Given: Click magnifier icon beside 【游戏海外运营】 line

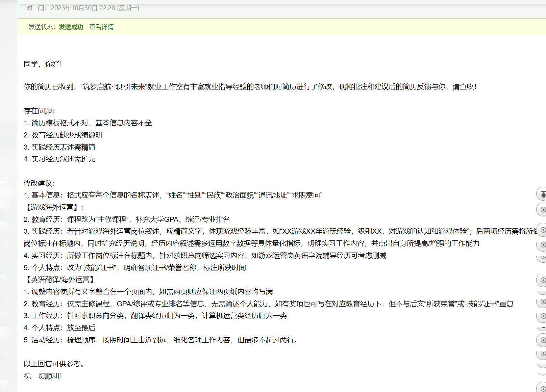Looking at the screenshot, I should [543, 210].
